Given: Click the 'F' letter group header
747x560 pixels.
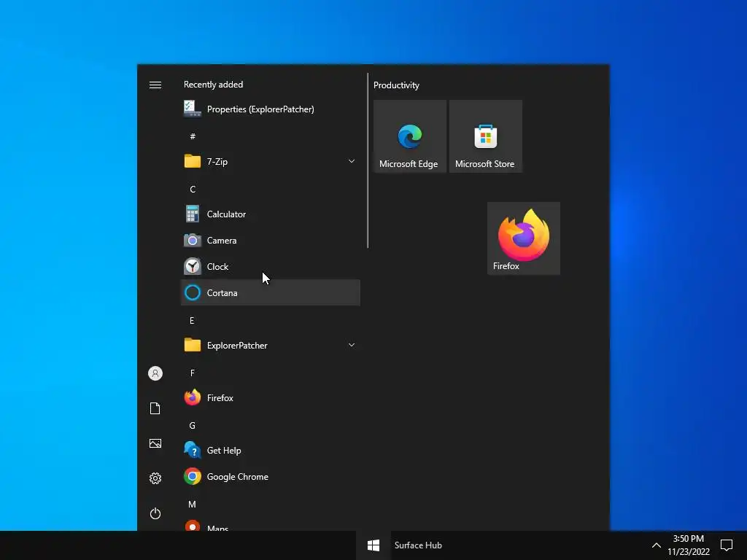Looking at the screenshot, I should pyautogui.click(x=193, y=373).
